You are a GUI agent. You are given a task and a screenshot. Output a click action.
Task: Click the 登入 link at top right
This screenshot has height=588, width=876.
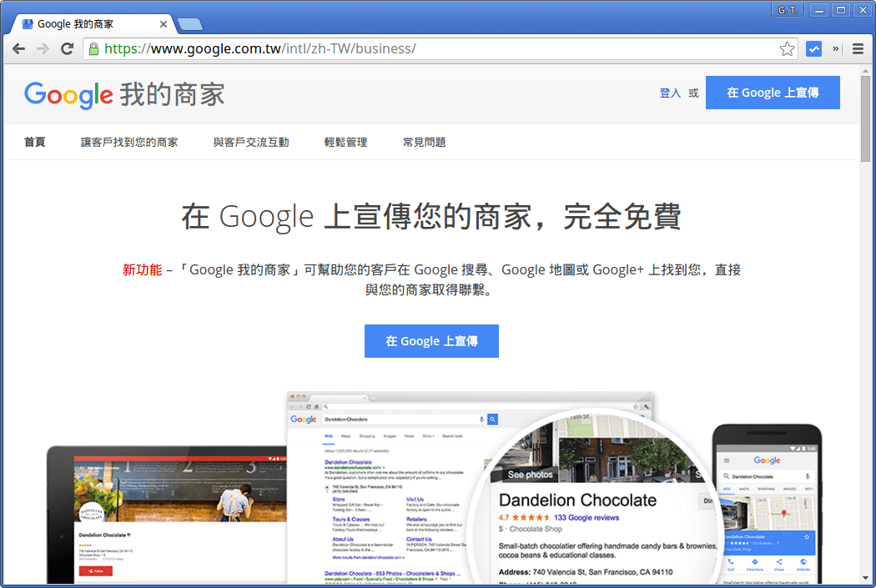(x=669, y=93)
